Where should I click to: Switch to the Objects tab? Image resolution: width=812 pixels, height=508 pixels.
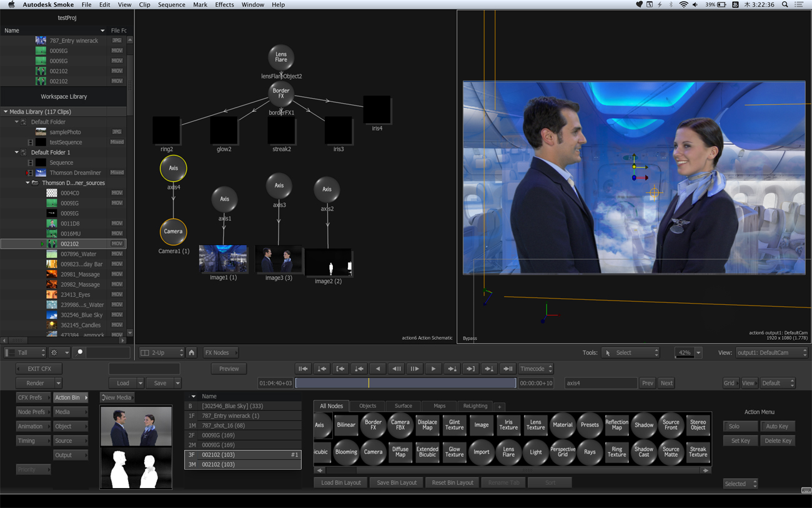[368, 406]
